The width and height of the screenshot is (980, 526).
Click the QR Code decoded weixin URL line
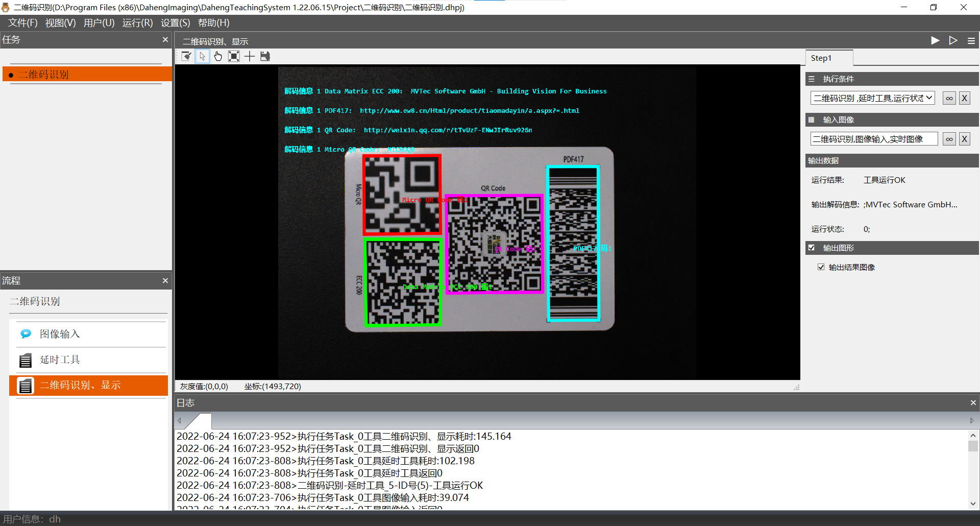[x=408, y=130]
